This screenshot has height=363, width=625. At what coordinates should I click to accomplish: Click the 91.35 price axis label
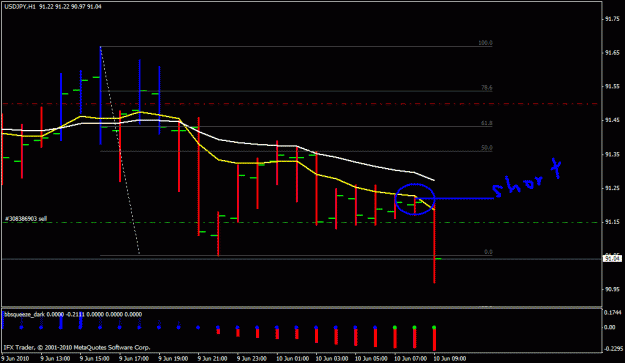tap(612, 154)
